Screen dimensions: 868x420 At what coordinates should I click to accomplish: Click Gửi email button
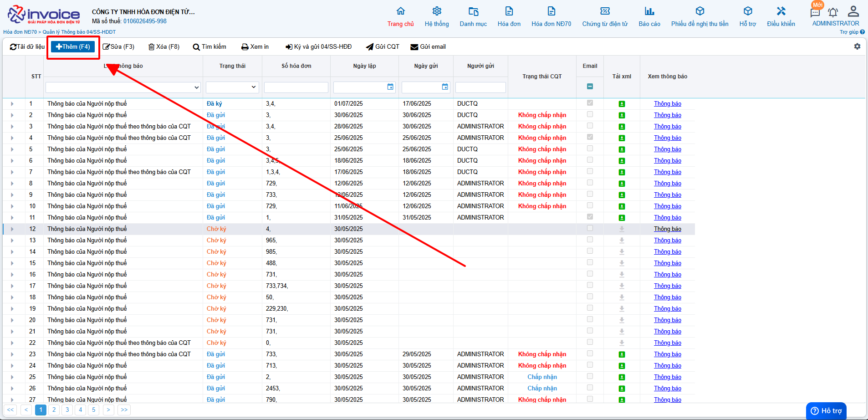coord(428,46)
